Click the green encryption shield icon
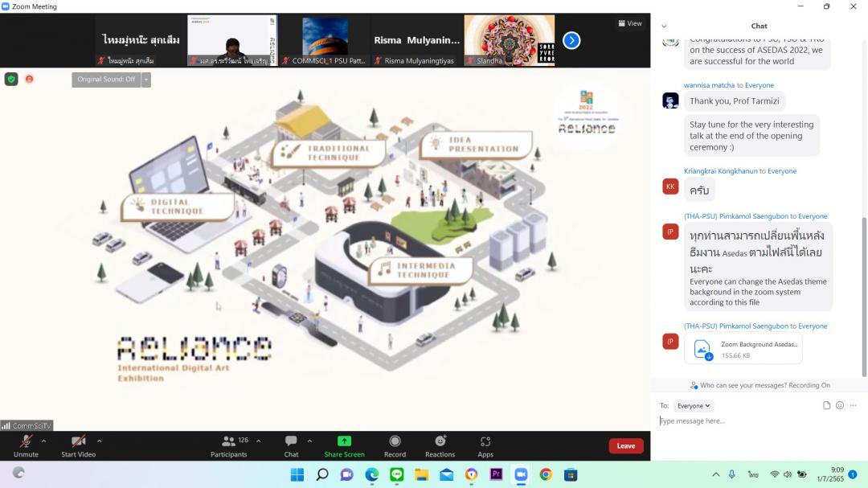This screenshot has height=488, width=868. (11, 79)
